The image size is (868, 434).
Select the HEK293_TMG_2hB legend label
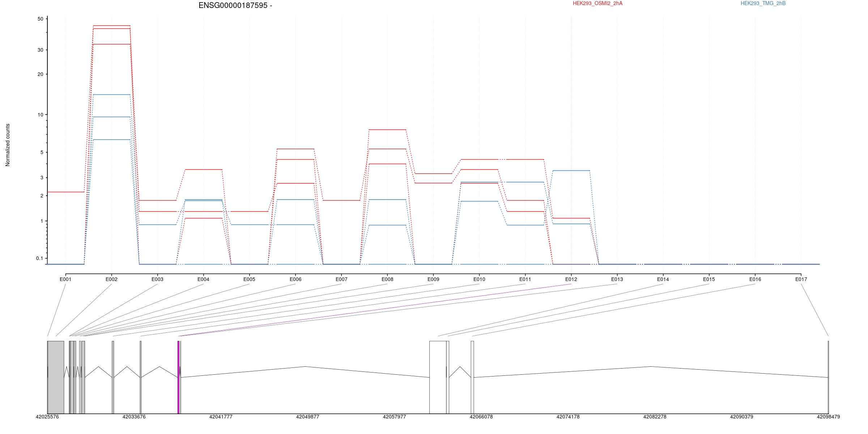pos(763,3)
